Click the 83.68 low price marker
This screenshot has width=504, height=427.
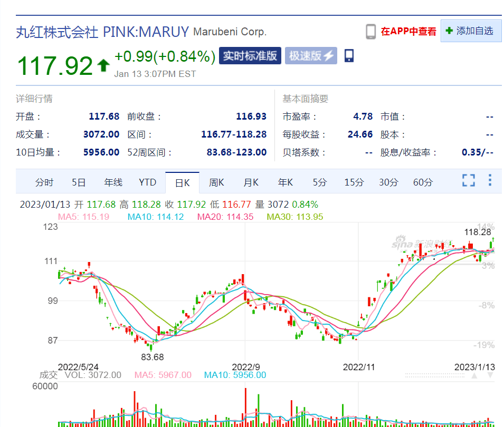coord(153,357)
